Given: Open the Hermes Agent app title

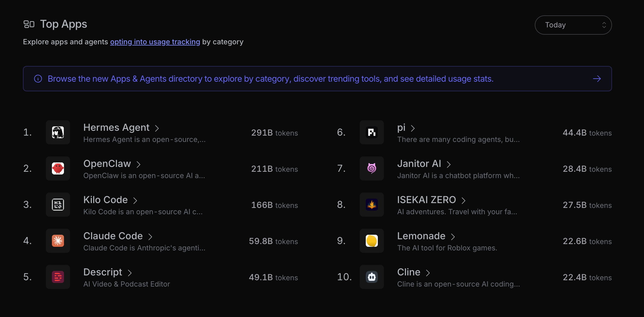Looking at the screenshot, I should click(x=116, y=127).
